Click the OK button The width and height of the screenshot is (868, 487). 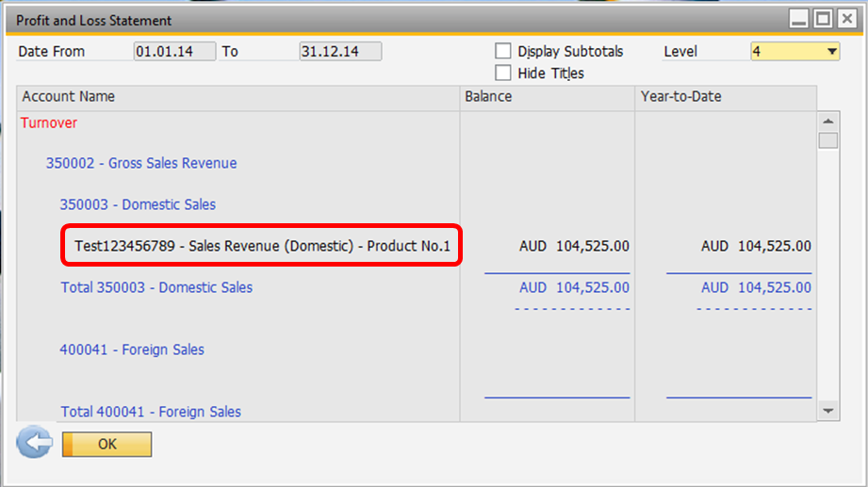pos(106,445)
